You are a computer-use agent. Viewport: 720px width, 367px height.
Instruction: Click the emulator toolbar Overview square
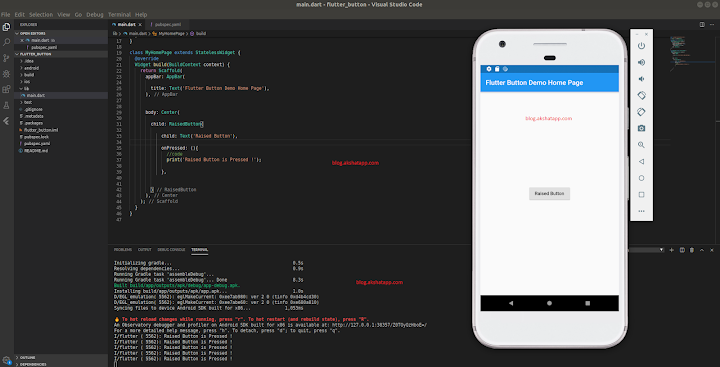tap(641, 194)
